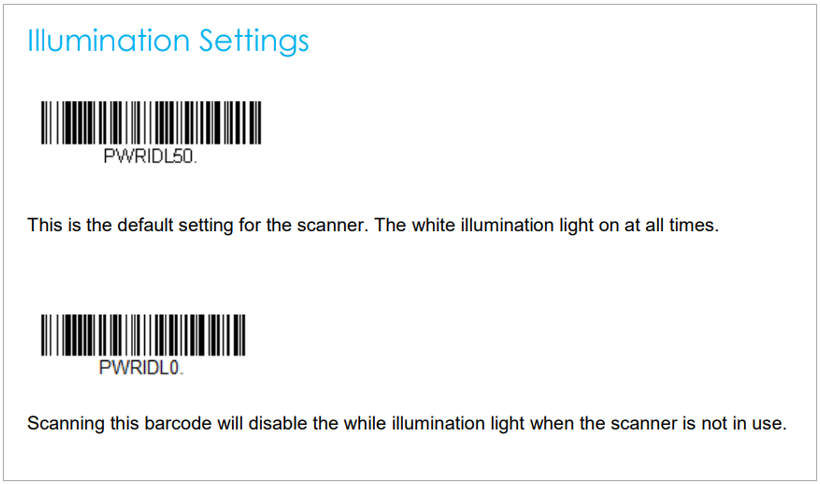820x484 pixels.
Task: Click the PWRIDL50 barcode image
Action: pyautogui.click(x=151, y=123)
